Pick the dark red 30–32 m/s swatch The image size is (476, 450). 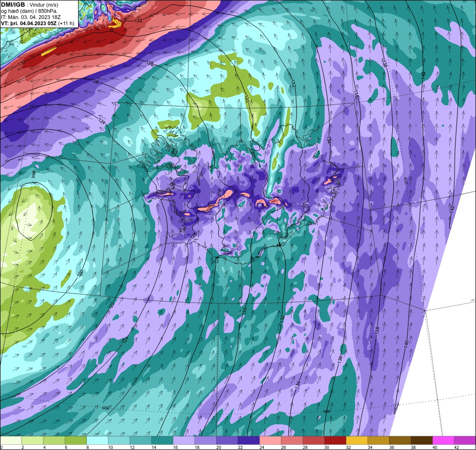tap(335, 440)
